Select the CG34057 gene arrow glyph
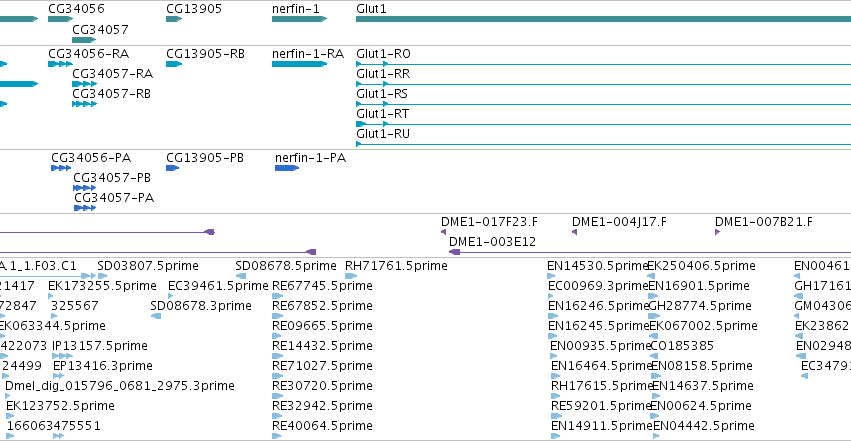Screen dimensions: 851x441 click(x=84, y=40)
